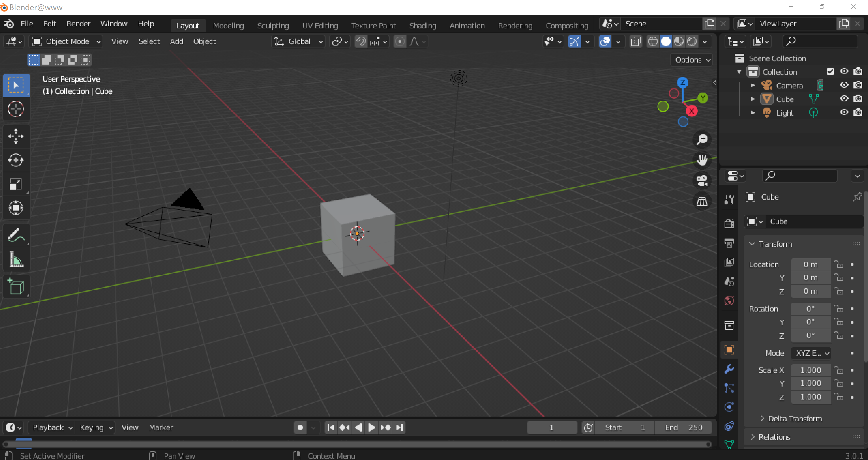
Task: Uncheck the Collection exclude checkbox
Action: click(830, 71)
